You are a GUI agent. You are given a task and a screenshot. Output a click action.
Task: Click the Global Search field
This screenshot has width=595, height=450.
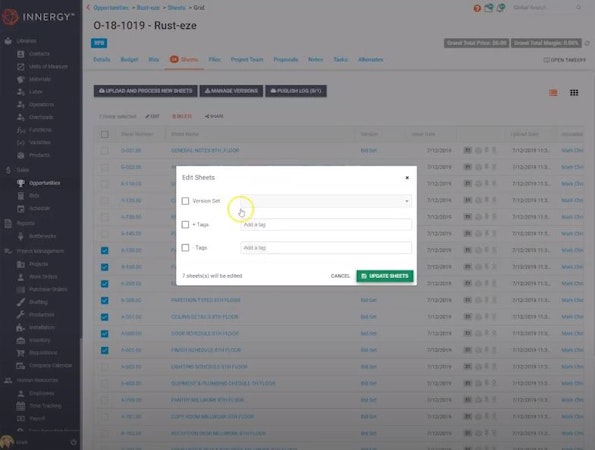[x=544, y=8]
